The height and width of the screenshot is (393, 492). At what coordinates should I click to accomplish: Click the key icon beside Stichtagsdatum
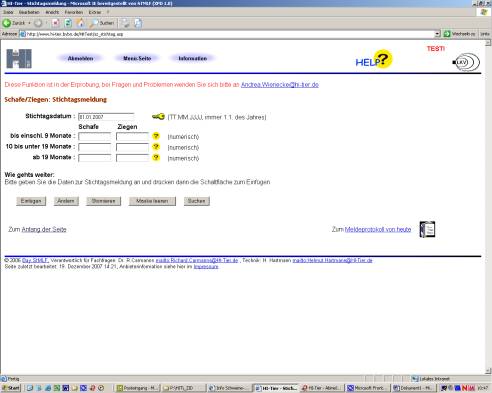pyautogui.click(x=158, y=116)
